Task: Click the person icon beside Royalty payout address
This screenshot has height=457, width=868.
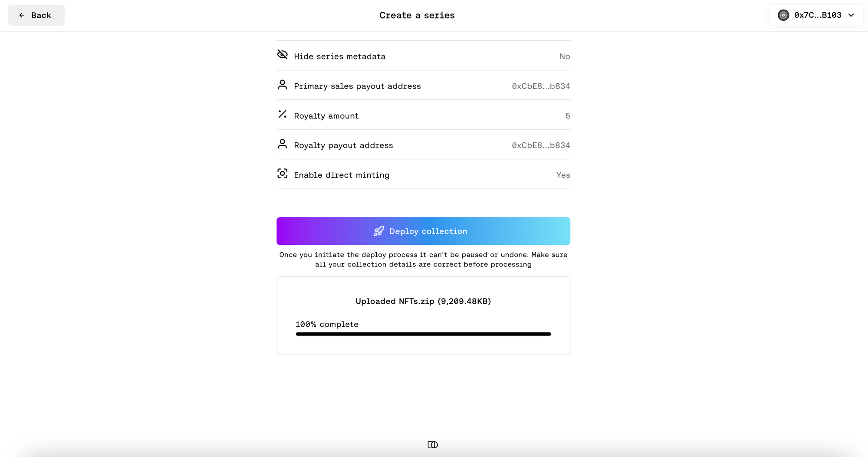Action: coord(283,144)
